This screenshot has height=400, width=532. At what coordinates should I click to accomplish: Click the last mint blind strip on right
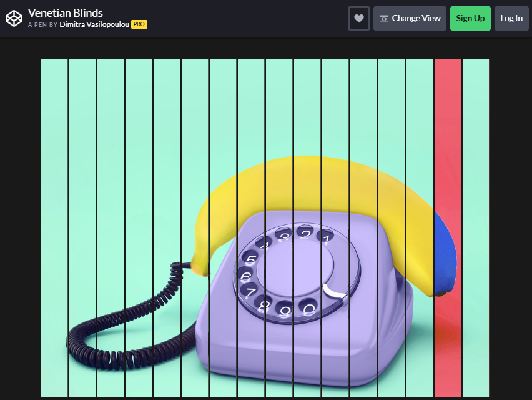click(476, 228)
